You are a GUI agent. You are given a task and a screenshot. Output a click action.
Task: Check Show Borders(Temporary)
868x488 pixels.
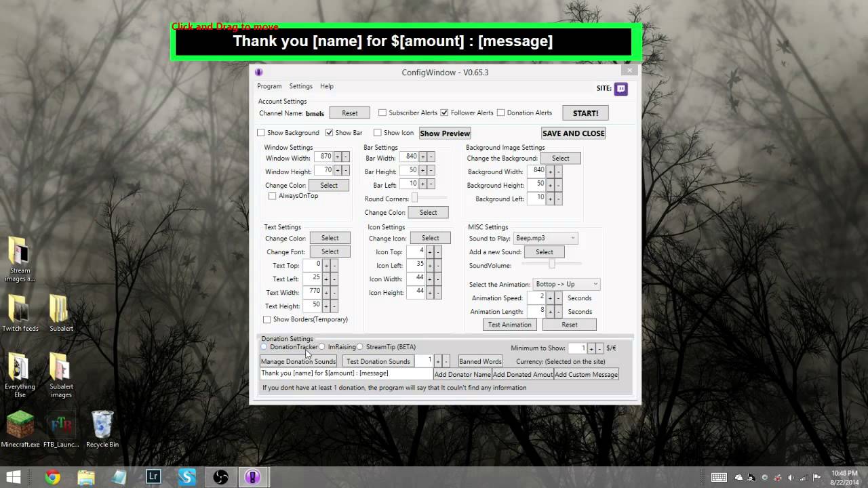(267, 319)
